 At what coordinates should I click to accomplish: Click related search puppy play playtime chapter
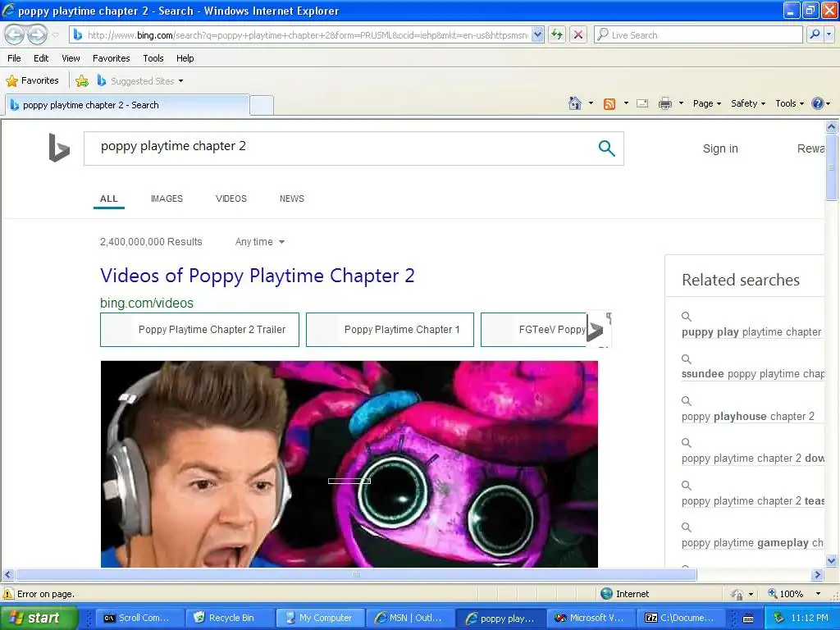[751, 332]
